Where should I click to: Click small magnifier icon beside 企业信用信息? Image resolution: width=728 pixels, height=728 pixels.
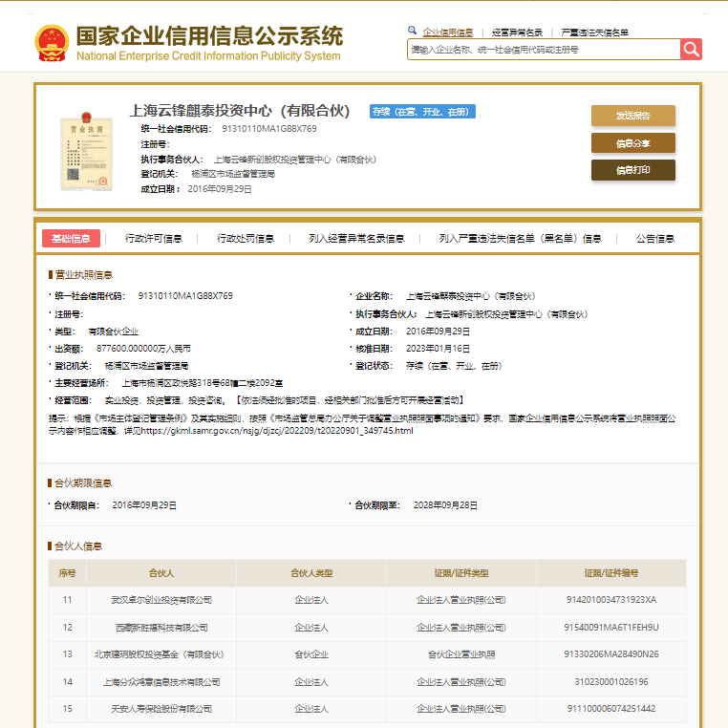412,31
